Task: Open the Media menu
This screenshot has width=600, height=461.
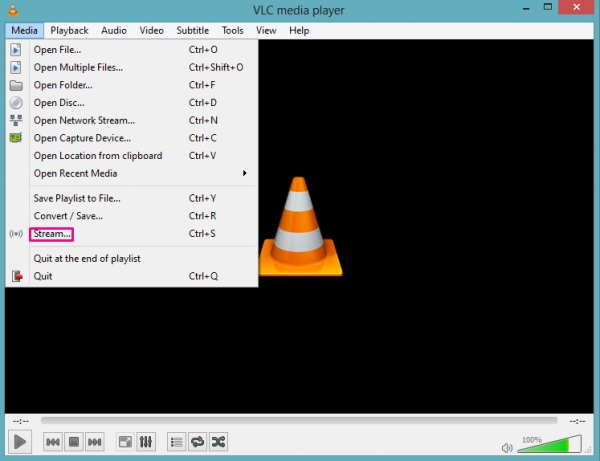Action: click(24, 31)
